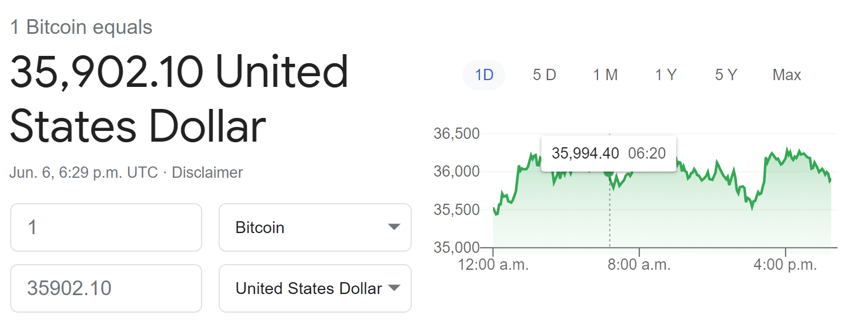
Task: Switch to the 1 Y chart view
Action: (666, 75)
